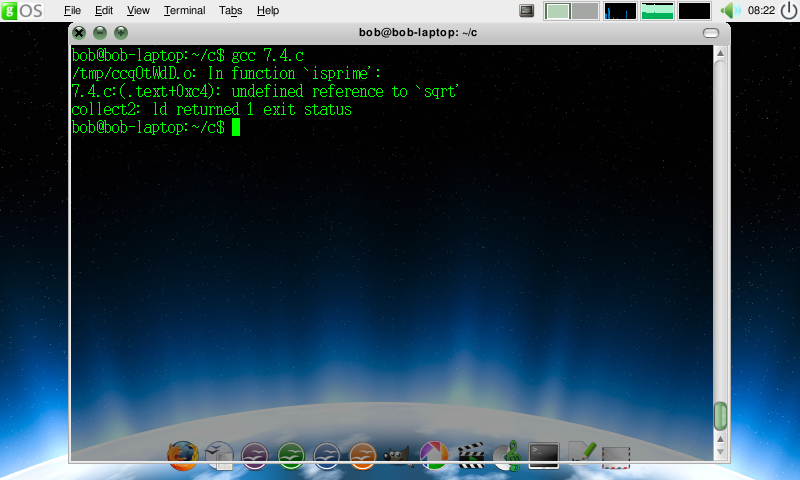Launch GIMP from the dock
Image resolution: width=800 pixels, height=480 pixels.
click(398, 456)
